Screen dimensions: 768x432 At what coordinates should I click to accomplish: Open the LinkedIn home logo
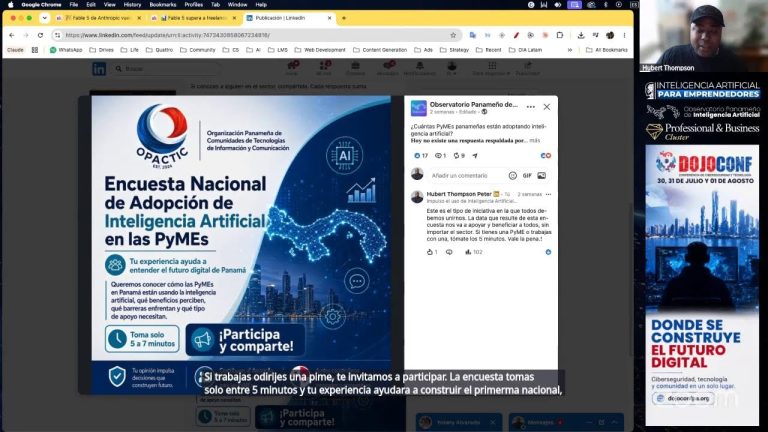(99, 69)
